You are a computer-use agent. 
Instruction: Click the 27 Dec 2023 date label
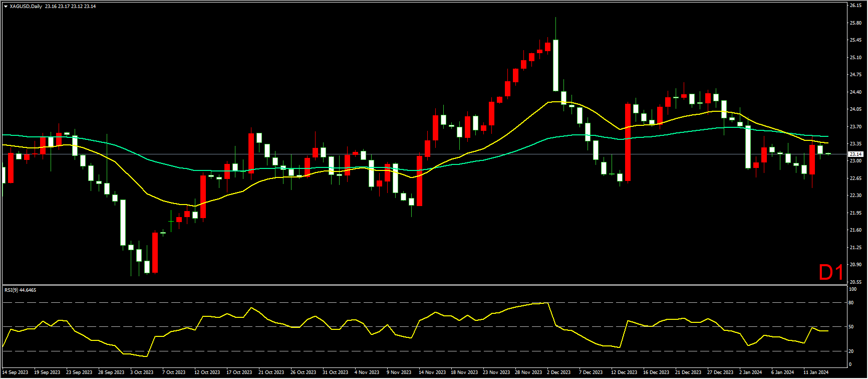720,372
